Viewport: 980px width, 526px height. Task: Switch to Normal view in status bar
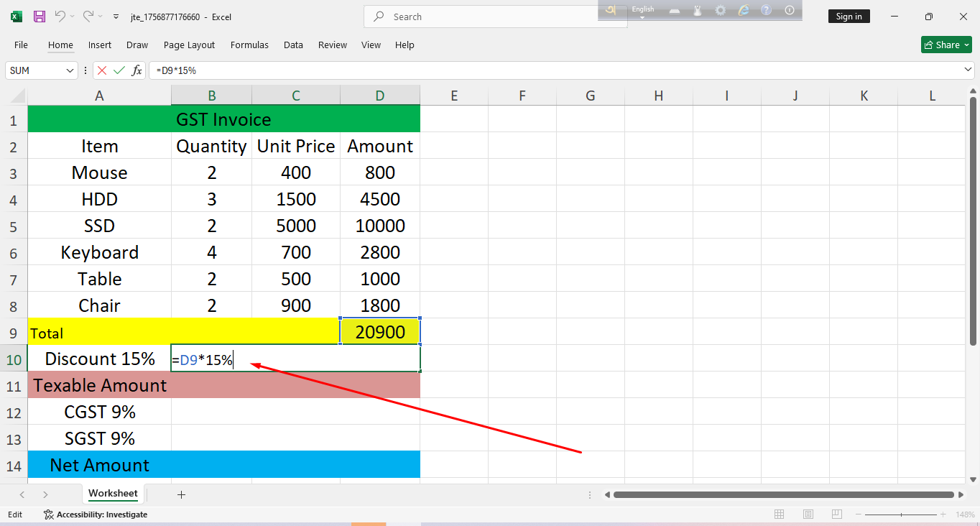[x=780, y=515]
